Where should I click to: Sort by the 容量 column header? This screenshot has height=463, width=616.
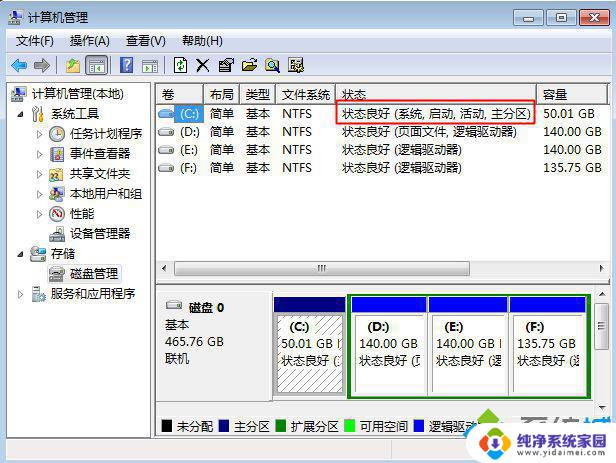572,95
